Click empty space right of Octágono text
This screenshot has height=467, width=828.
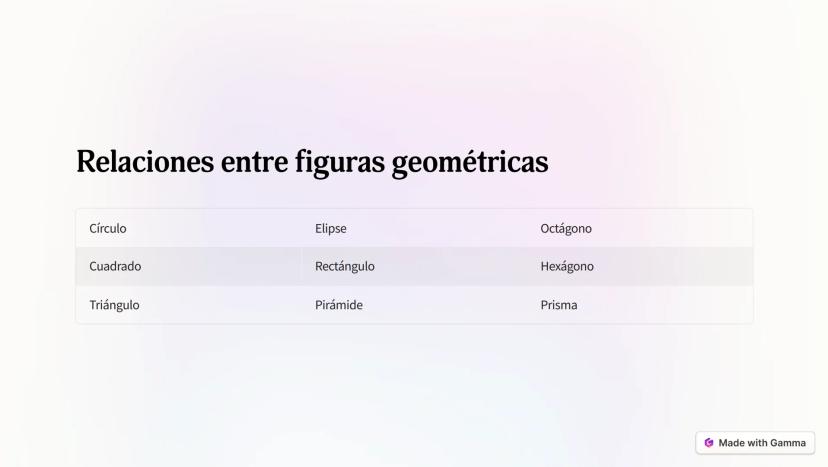[680, 228]
